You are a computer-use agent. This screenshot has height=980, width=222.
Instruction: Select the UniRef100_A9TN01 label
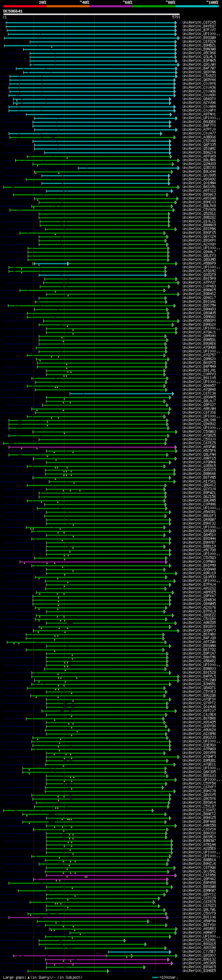point(199,114)
